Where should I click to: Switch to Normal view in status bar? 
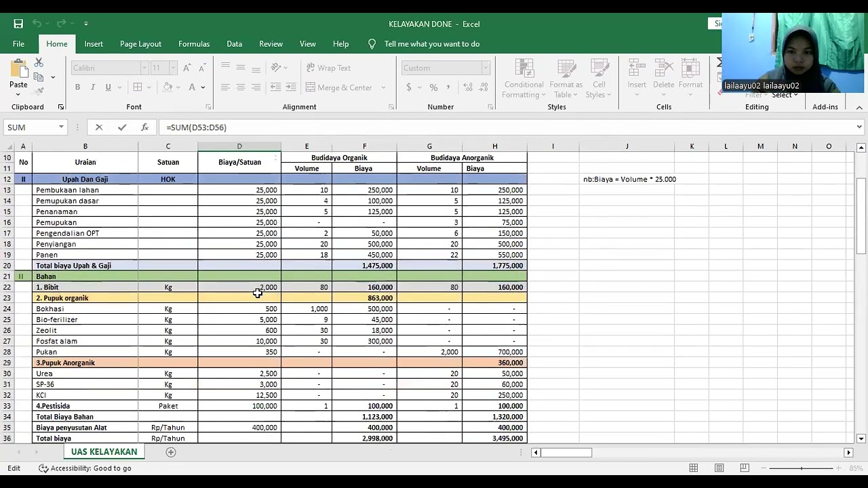694,468
